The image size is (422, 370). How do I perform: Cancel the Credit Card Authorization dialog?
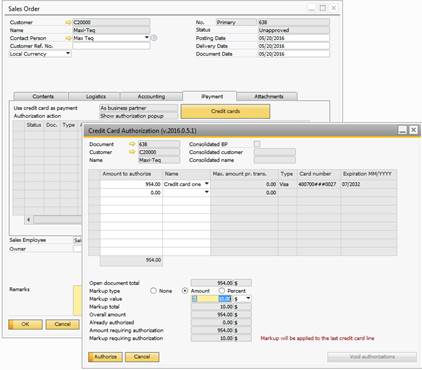pyautogui.click(x=142, y=357)
